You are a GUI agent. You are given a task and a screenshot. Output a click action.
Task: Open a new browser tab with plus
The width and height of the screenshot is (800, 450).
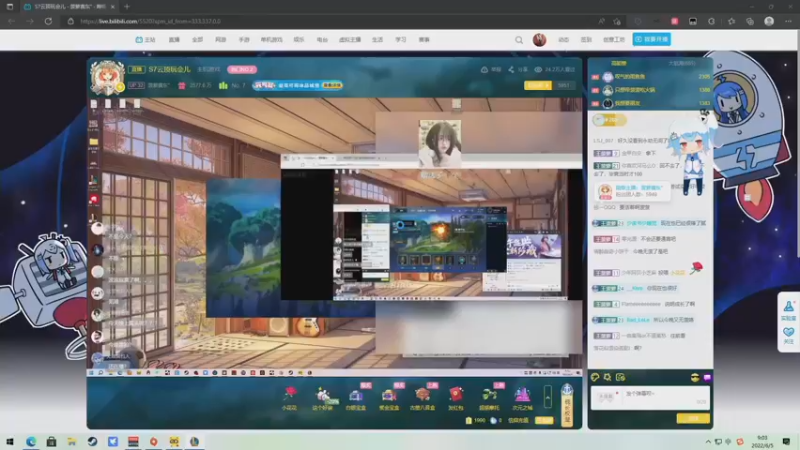(x=127, y=7)
